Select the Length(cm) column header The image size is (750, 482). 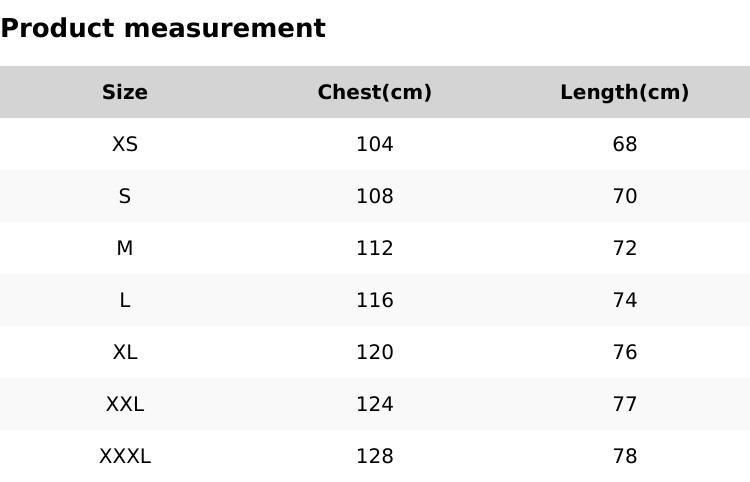pyautogui.click(x=625, y=93)
